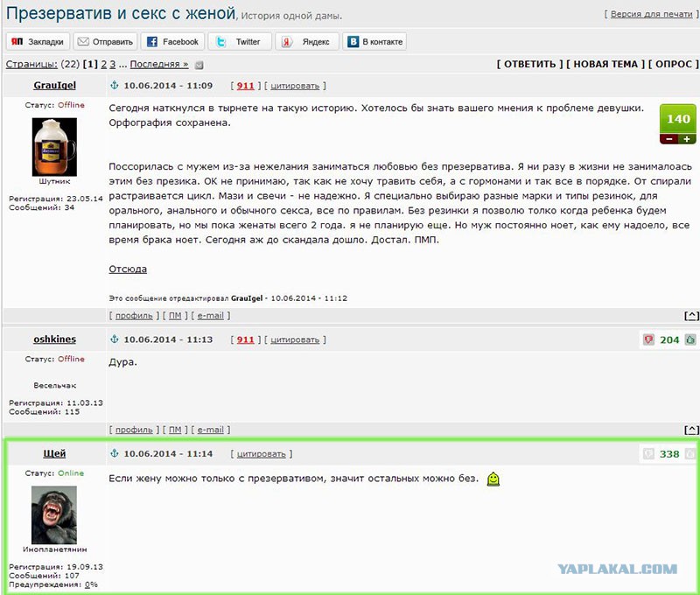Screen dimensions: 700x595
Task: Downvote first post with red minus
Action: click(x=668, y=139)
